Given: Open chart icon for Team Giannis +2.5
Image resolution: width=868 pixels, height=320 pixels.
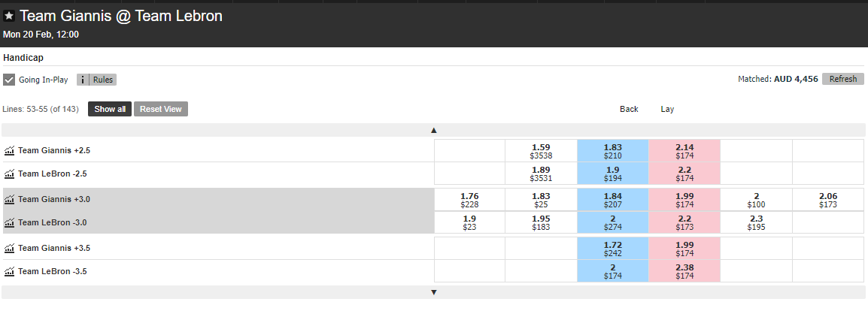Looking at the screenshot, I should pyautogui.click(x=9, y=151).
